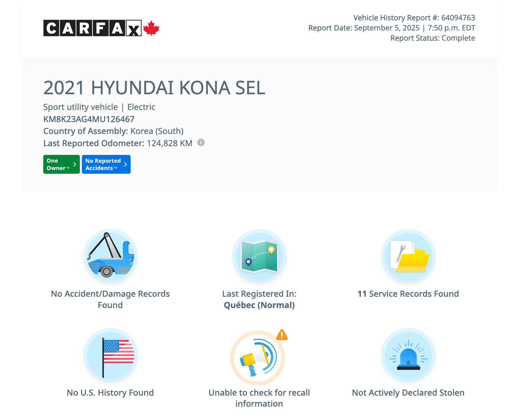Open the service records folder icon
Image resolution: width=511 pixels, height=420 pixels.
point(408,256)
